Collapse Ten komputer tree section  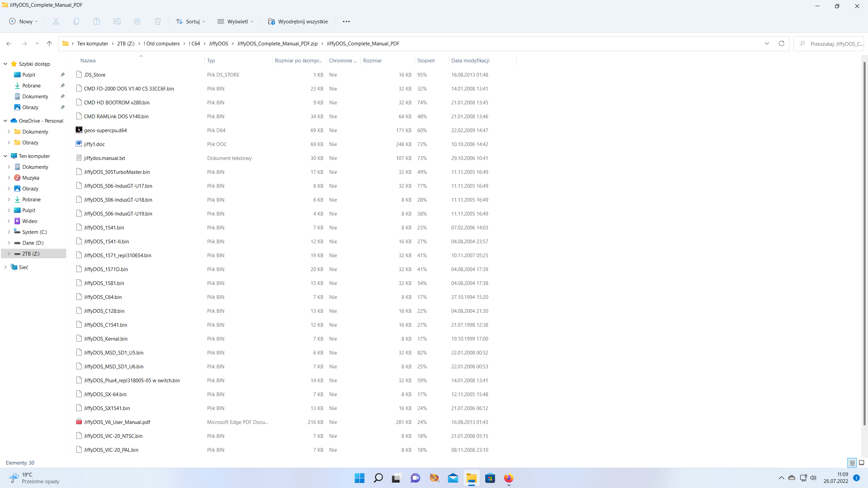pyautogui.click(x=5, y=156)
